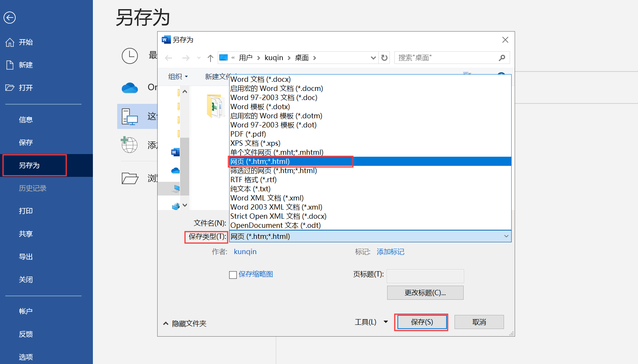Viewport: 638px width, 364px height.
Task: Choose 启用宏的 Word 文档 (*.docm) type
Action: pyautogui.click(x=370, y=88)
